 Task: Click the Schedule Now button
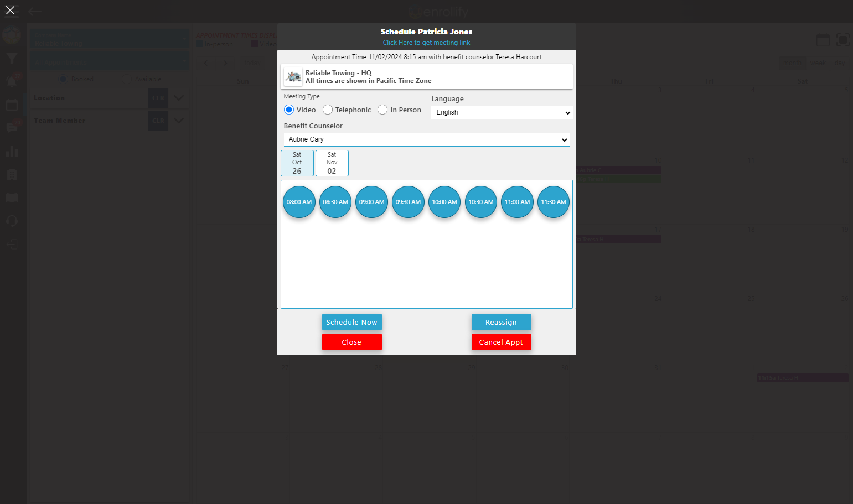click(x=352, y=322)
